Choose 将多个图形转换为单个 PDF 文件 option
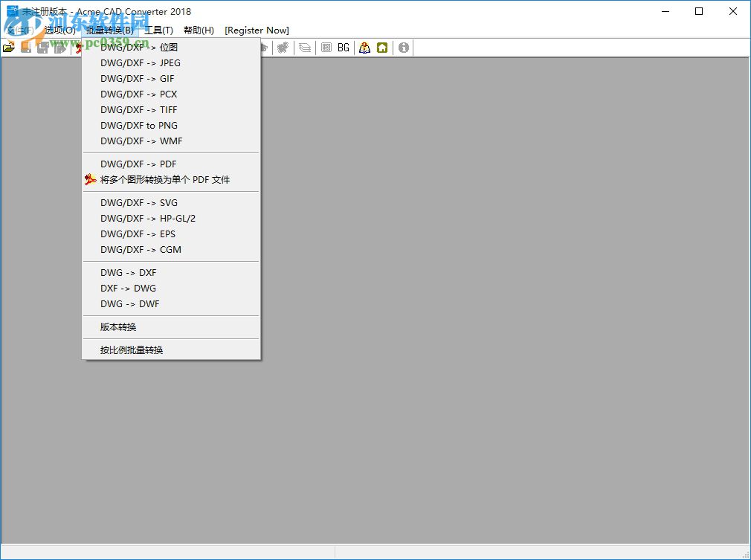This screenshot has width=751, height=560. (155, 179)
